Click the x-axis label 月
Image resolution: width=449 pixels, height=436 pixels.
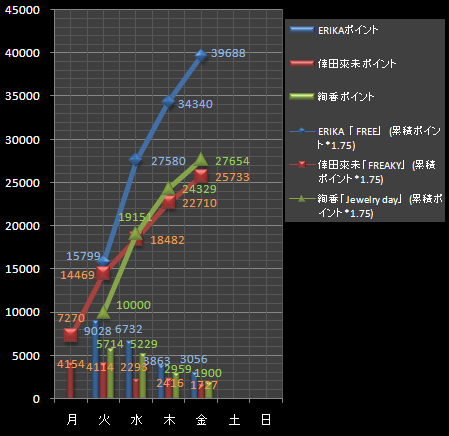[x=71, y=419]
